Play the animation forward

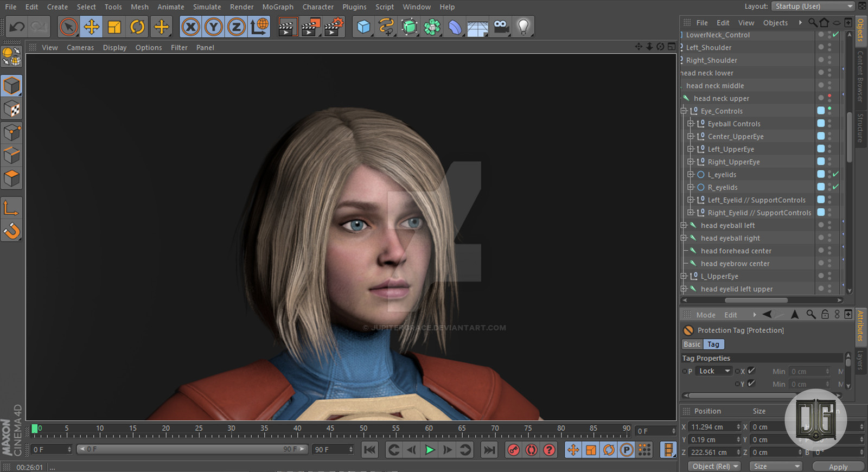[430, 450]
